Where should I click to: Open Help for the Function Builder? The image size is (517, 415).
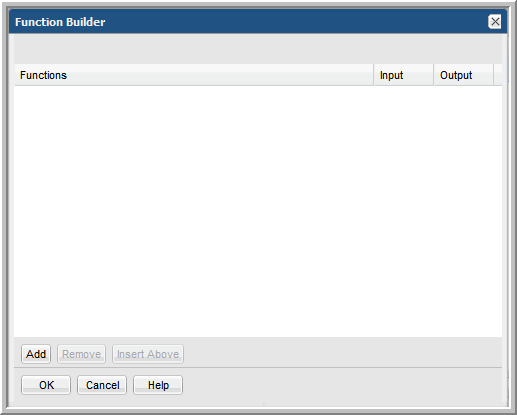[x=158, y=385]
